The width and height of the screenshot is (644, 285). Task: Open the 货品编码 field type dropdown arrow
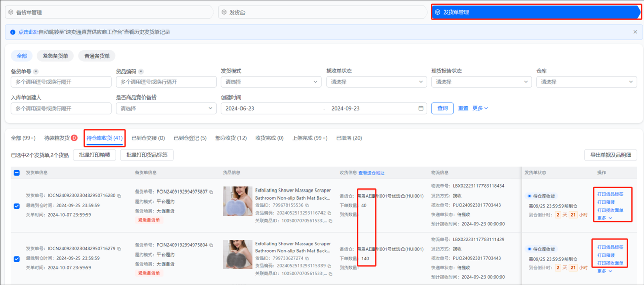[141, 71]
